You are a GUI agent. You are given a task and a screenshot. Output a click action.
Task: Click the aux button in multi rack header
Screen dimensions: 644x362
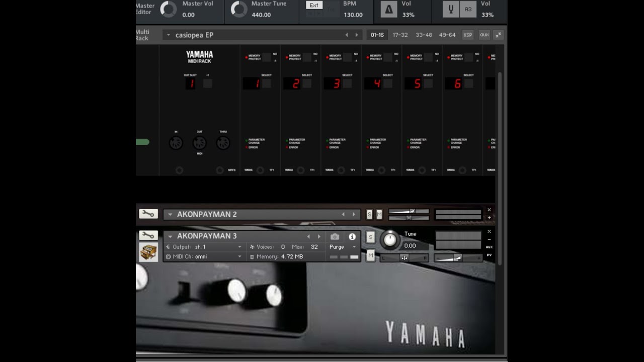484,35
